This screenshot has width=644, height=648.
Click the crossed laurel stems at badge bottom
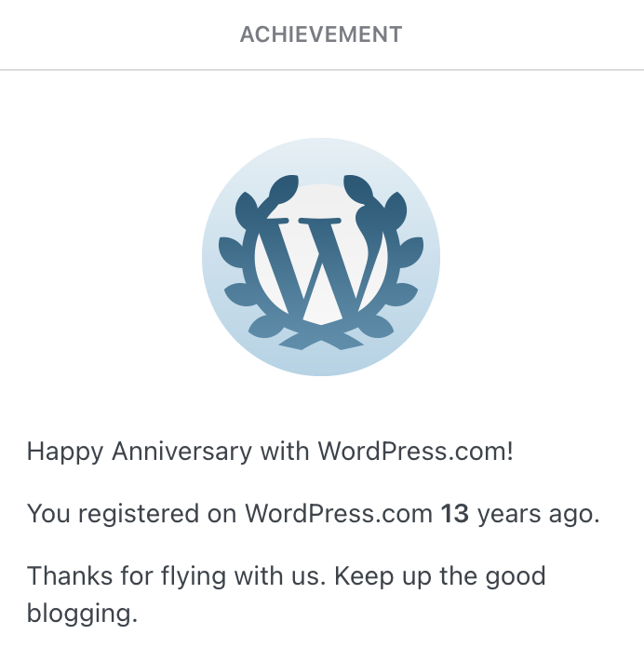pyautogui.click(x=321, y=339)
